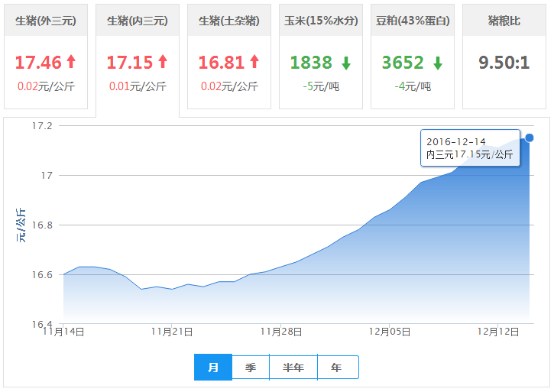Click red up arrow beside 16.81
Image resolution: width=554 pixels, height=392 pixels.
click(x=254, y=63)
